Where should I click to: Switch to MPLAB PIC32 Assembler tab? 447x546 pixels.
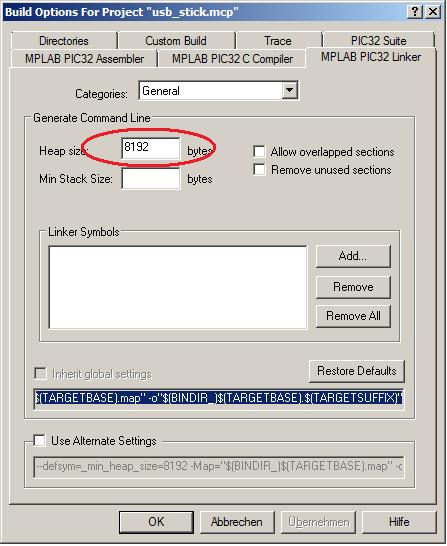(x=84, y=58)
